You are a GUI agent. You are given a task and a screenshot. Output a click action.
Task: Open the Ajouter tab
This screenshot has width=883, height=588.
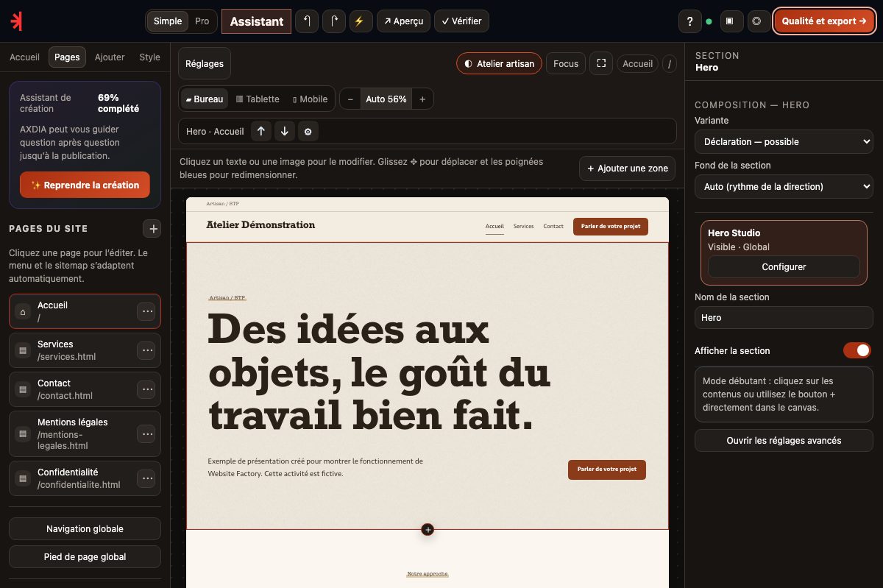point(110,57)
